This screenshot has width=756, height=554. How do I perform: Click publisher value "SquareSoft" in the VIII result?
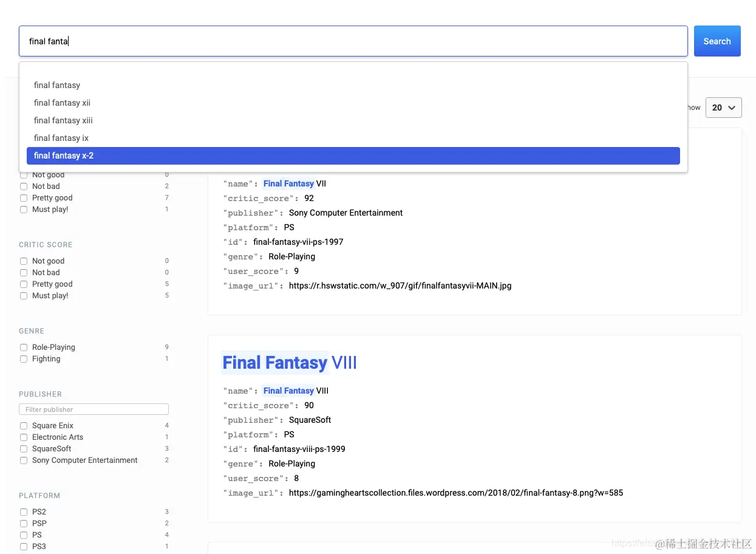coord(310,420)
